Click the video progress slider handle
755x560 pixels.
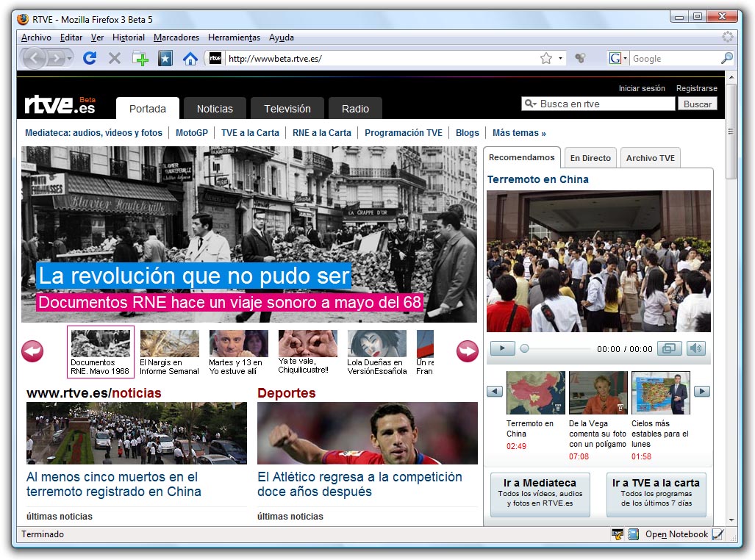point(524,348)
